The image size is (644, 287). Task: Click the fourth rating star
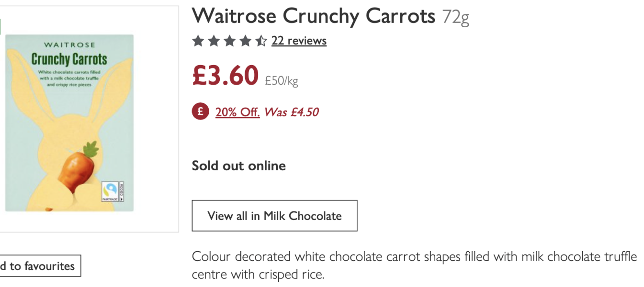tap(245, 41)
